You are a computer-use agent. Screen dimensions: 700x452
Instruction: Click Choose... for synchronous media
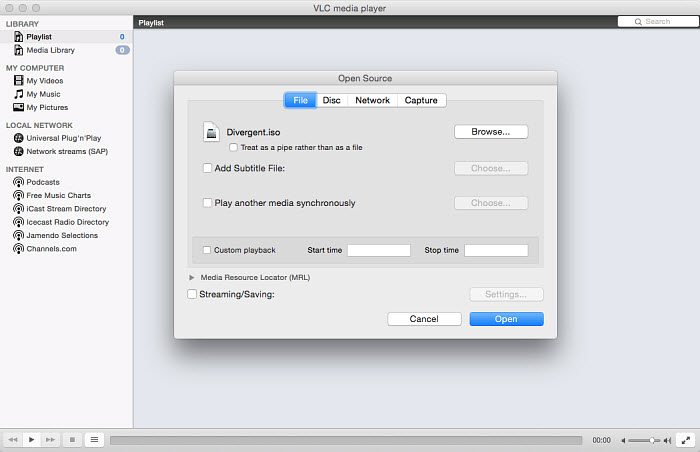491,203
